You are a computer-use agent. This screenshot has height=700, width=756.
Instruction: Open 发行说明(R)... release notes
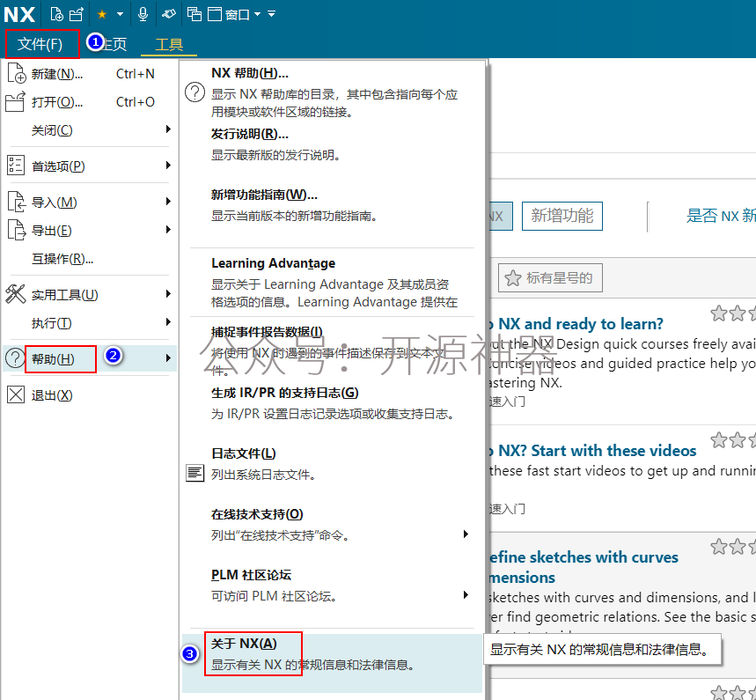point(333,144)
